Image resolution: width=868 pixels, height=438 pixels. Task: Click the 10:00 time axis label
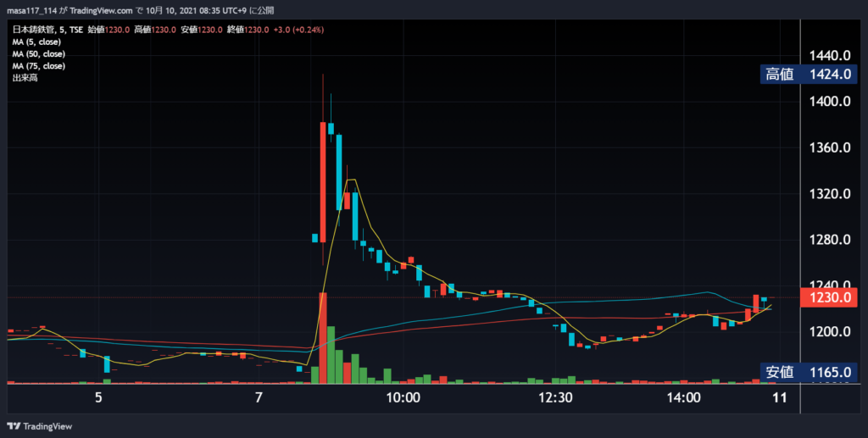click(x=403, y=397)
